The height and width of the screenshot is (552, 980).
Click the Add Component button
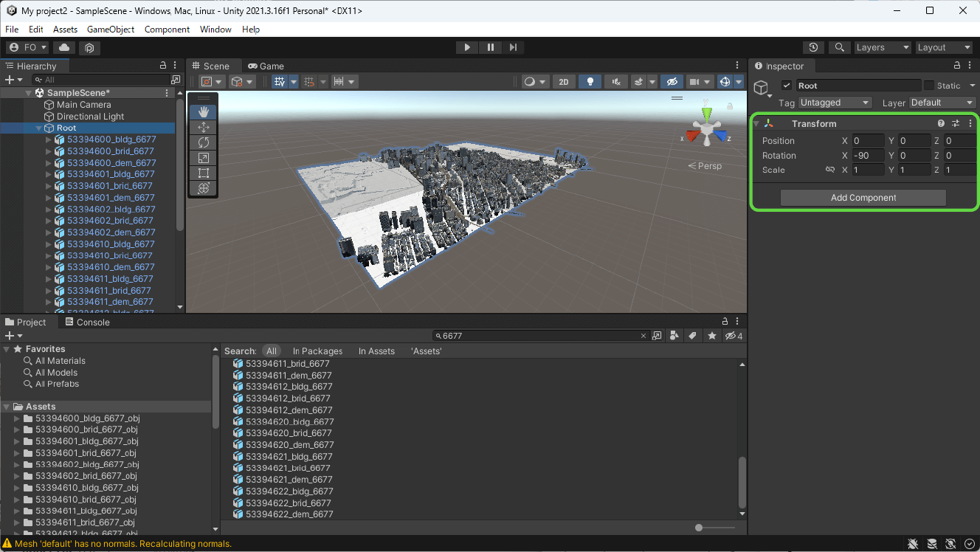[x=863, y=198]
